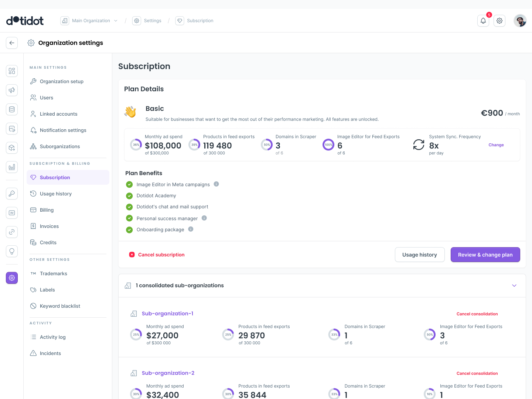Click the database icon in left rail
The width and height of the screenshot is (532, 399).
click(x=12, y=109)
